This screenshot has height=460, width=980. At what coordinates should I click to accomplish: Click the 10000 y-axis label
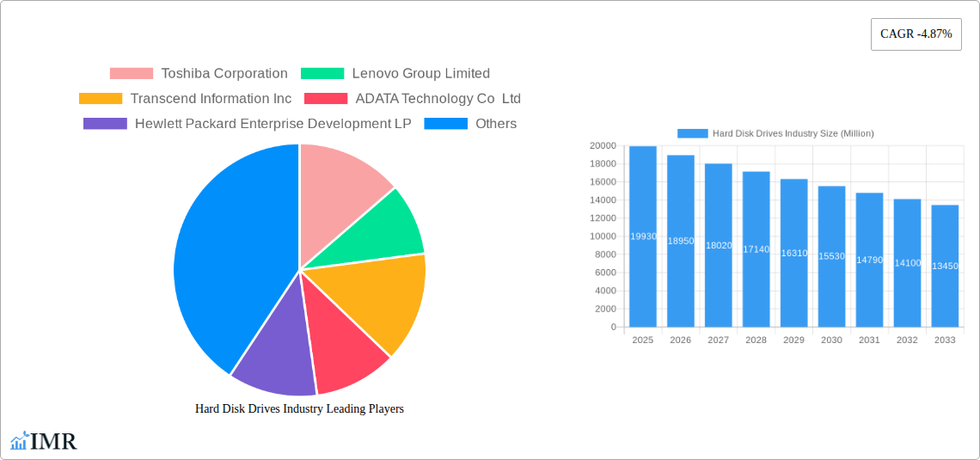(x=603, y=236)
